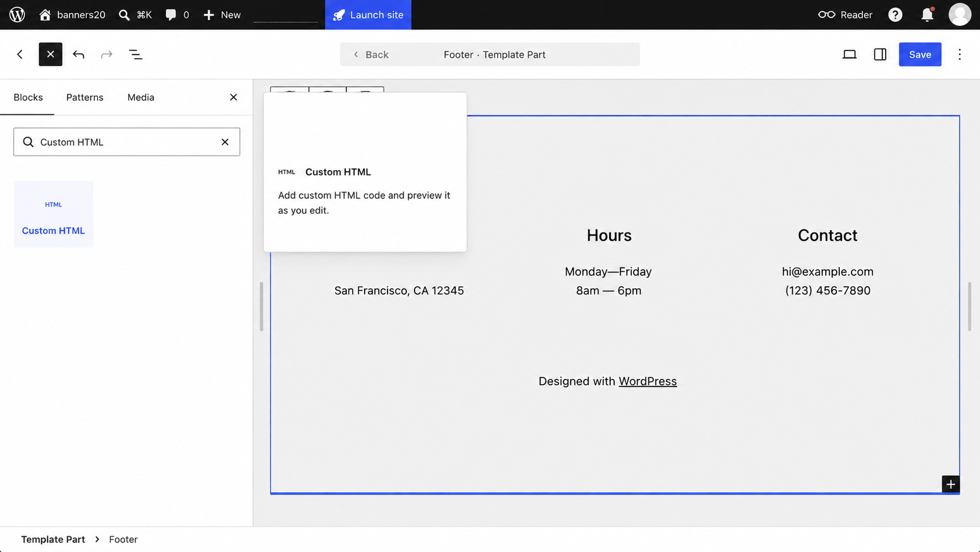The image size is (980, 552).
Task: Open the command palette search
Action: 135,15
